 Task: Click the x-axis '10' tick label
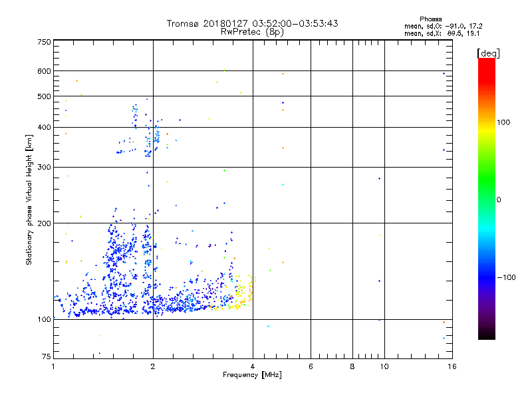pos(384,366)
